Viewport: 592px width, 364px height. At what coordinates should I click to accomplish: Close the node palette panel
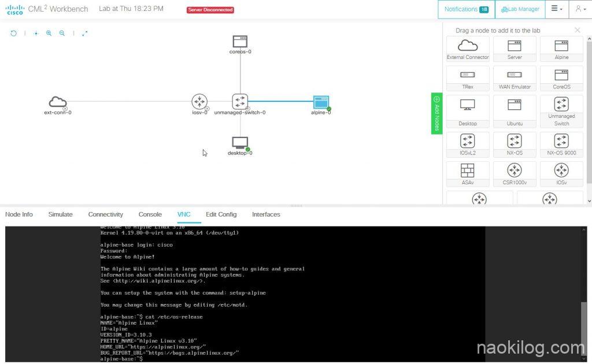[578, 30]
